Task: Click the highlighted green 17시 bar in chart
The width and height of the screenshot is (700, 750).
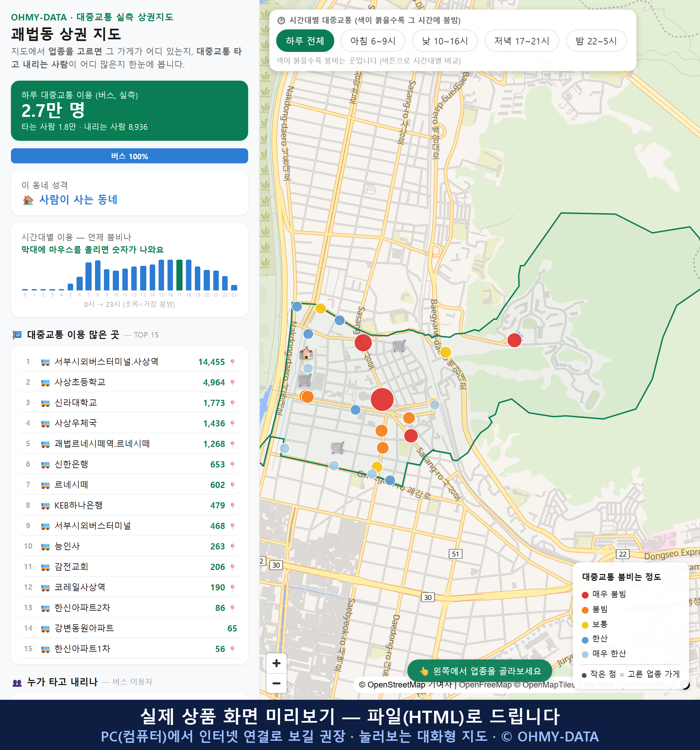Action: 179,275
